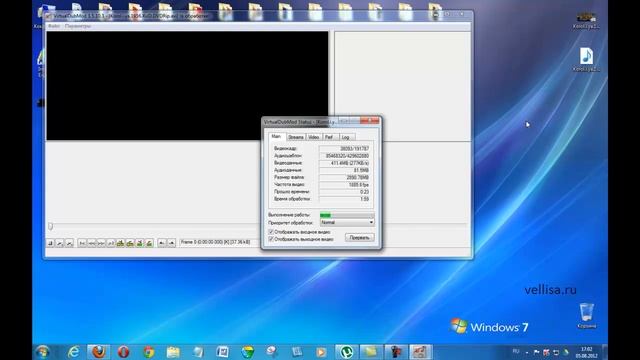Open Google Chrome from taskbar
The height and width of the screenshot is (360, 640).
(149, 351)
